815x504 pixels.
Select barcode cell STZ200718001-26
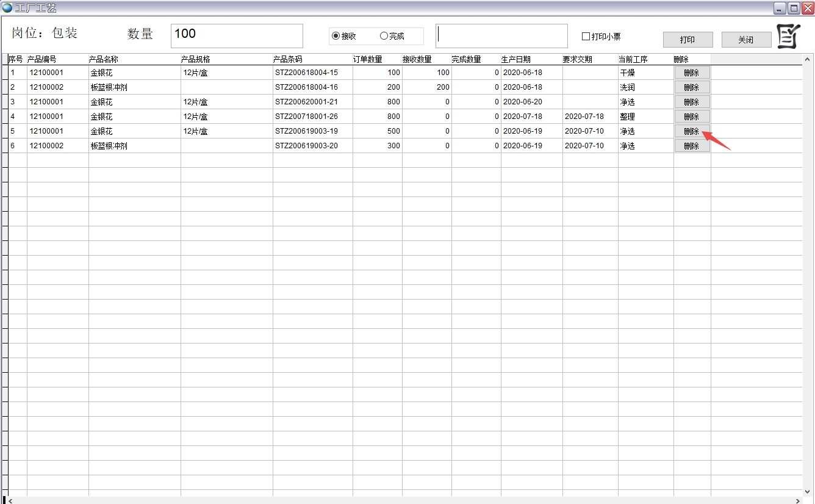pyautogui.click(x=306, y=117)
